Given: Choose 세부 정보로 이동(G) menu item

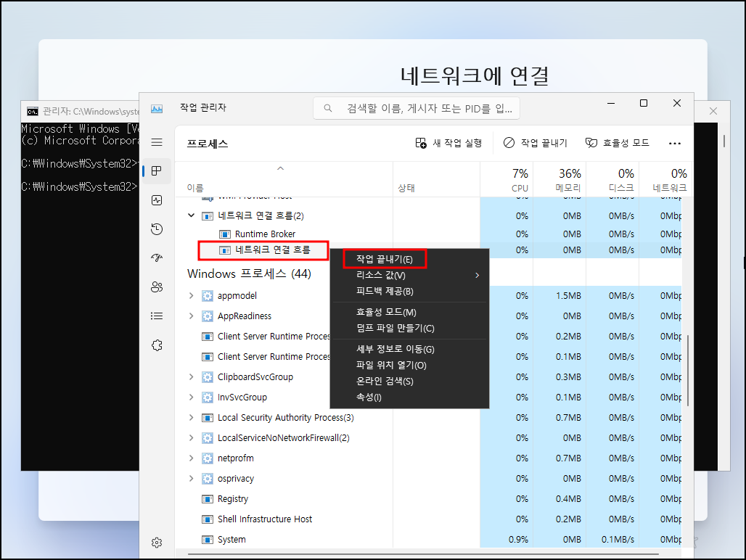Looking at the screenshot, I should pyautogui.click(x=409, y=350).
